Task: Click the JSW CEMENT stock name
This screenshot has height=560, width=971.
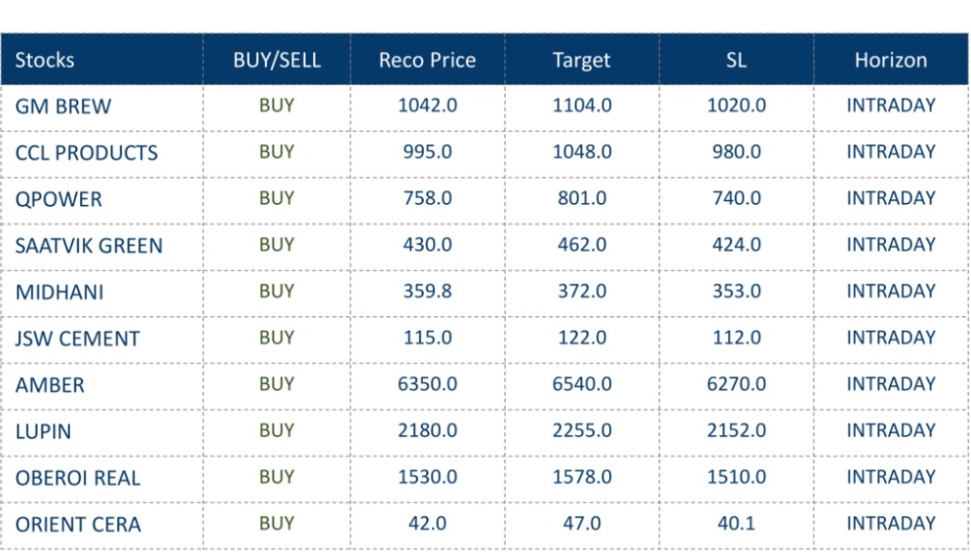Action: [x=77, y=339]
